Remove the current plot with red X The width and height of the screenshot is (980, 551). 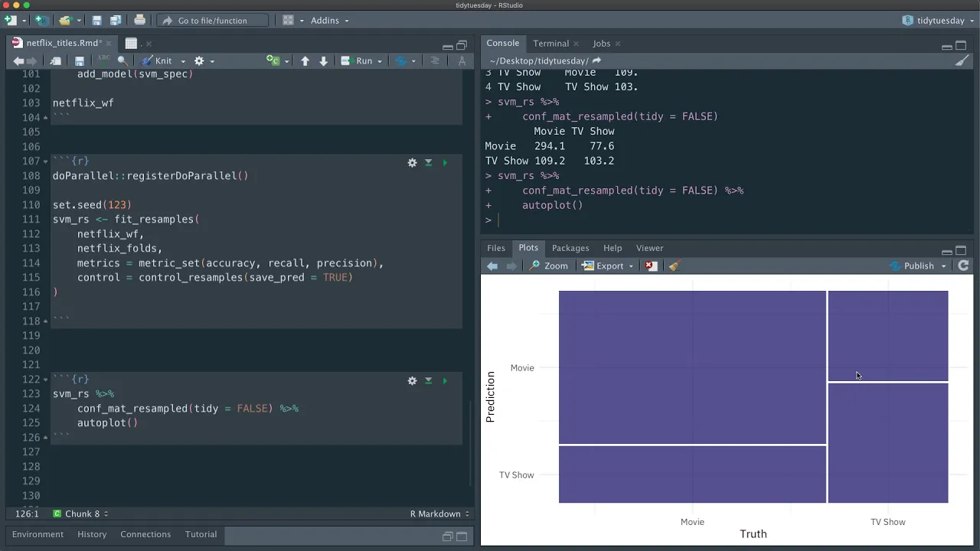[x=651, y=266]
